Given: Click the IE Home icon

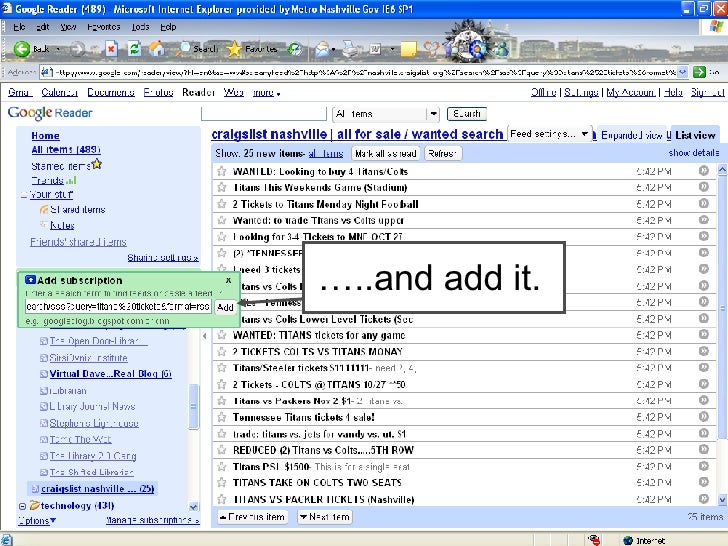Looking at the screenshot, I should 157,48.
